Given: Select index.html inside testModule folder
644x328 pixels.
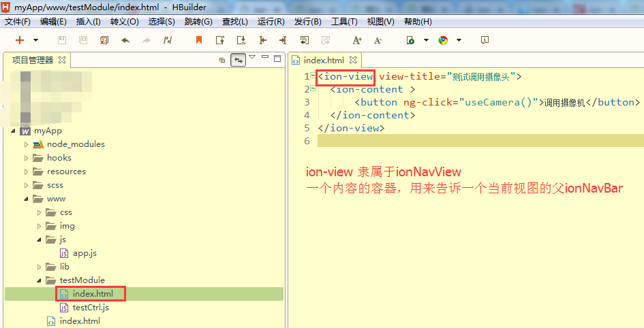Looking at the screenshot, I should [x=93, y=293].
